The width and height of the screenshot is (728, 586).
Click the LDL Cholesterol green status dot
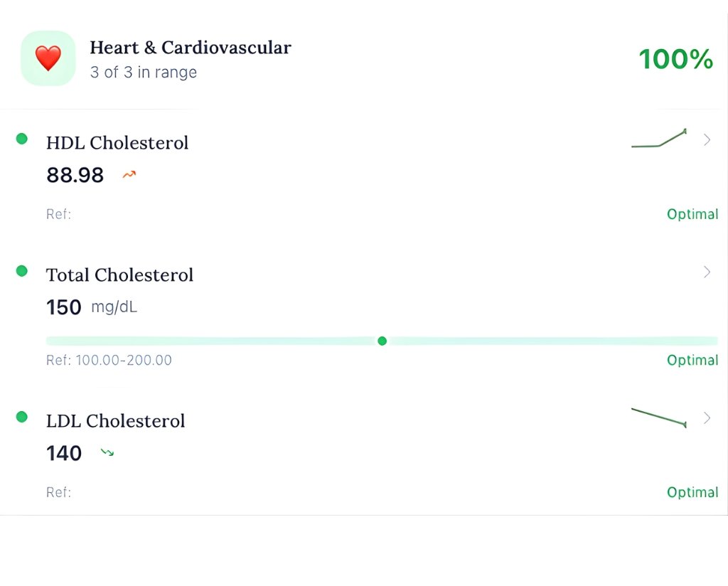22,417
